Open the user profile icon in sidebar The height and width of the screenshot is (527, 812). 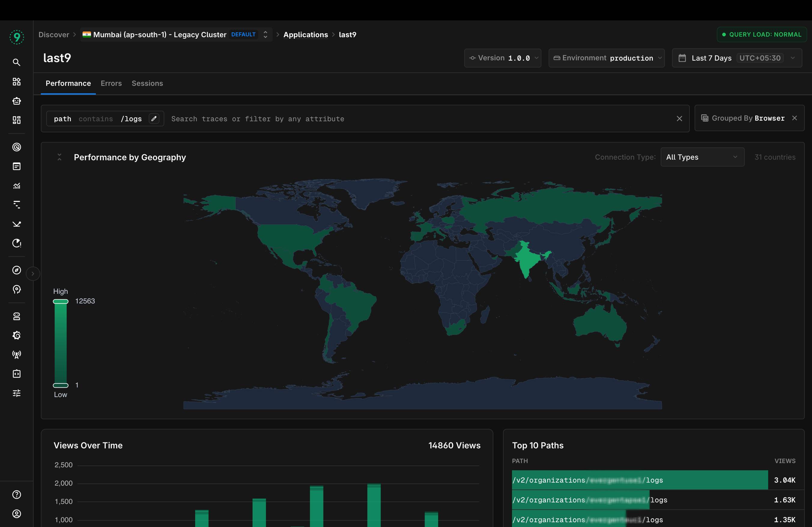(x=17, y=513)
